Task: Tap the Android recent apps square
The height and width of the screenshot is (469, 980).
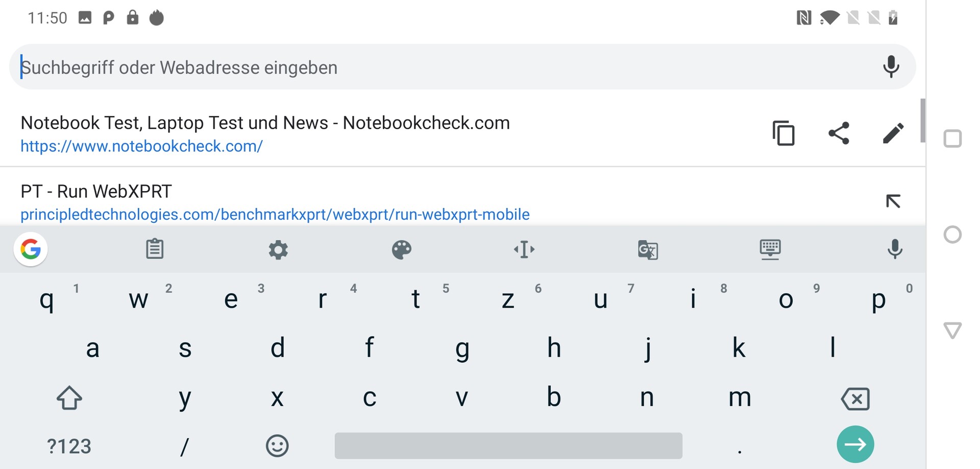Action: [952, 139]
